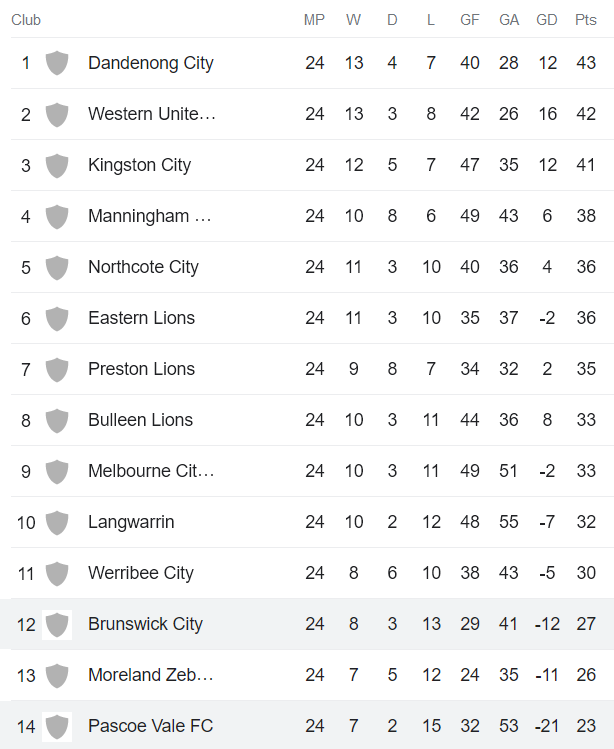The image size is (614, 749).
Task: Click the GF column header
Action: pos(470,20)
